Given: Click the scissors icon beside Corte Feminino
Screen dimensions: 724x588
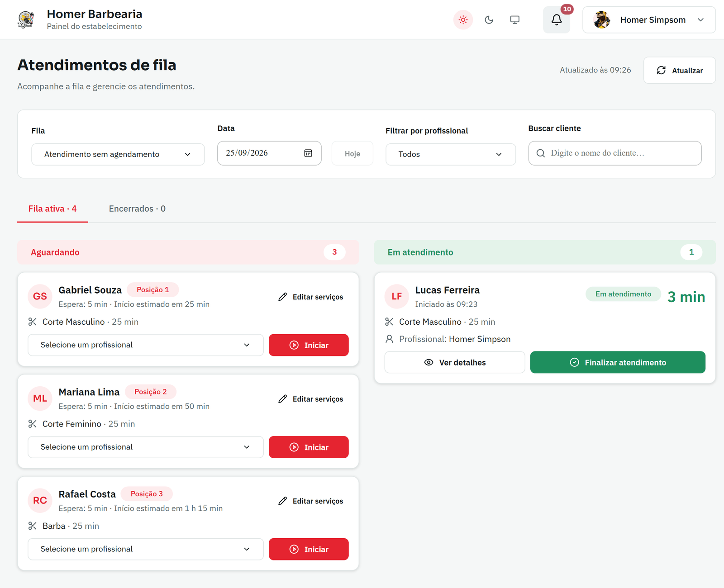Looking at the screenshot, I should pyautogui.click(x=33, y=424).
